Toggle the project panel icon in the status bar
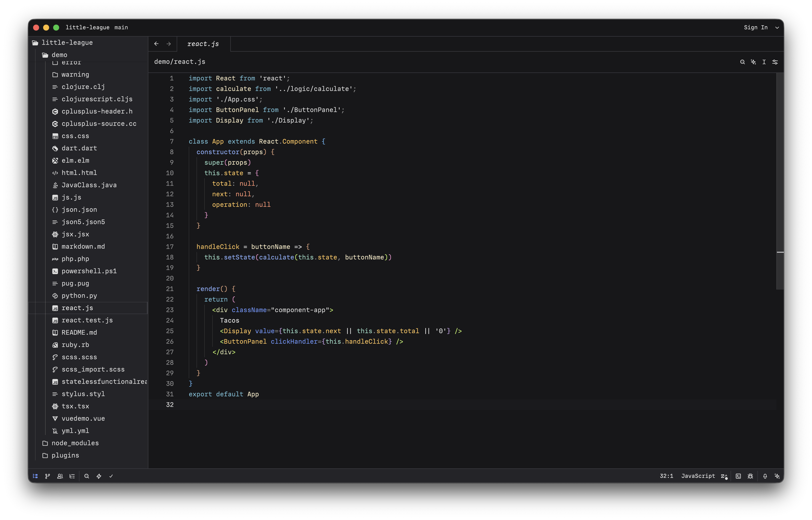812x520 pixels. [35, 476]
